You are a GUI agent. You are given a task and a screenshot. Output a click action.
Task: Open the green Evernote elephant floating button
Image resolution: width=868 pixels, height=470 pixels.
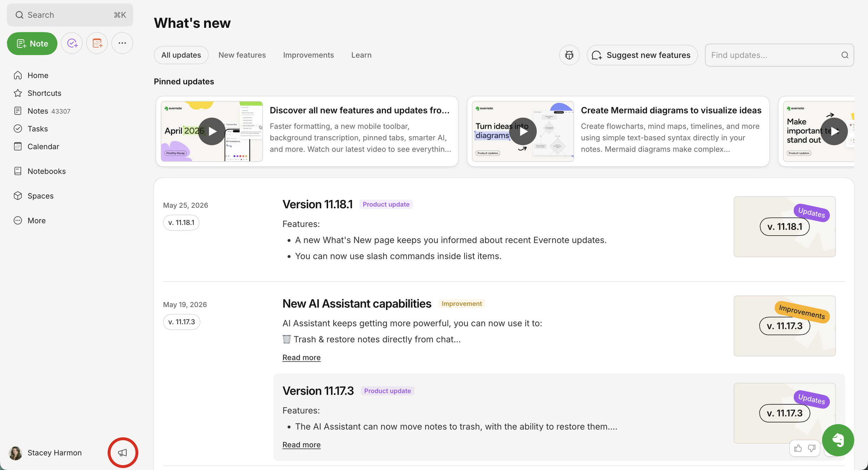click(x=838, y=440)
